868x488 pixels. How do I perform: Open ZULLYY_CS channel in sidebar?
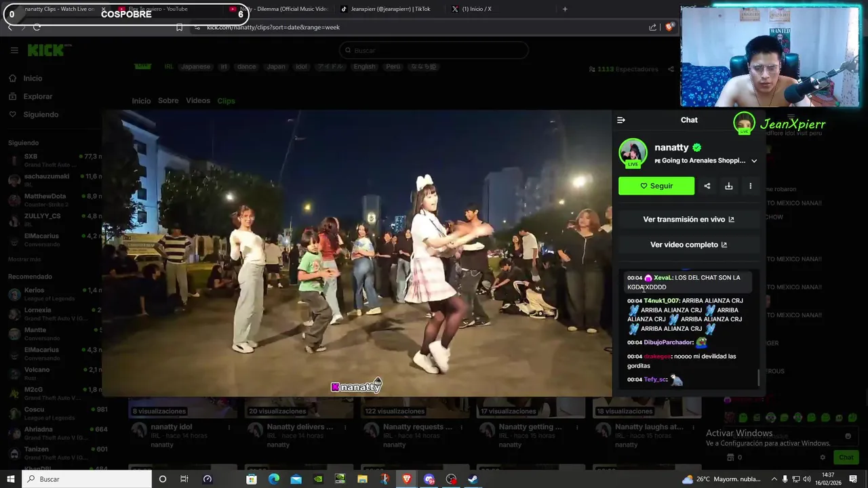coord(53,220)
